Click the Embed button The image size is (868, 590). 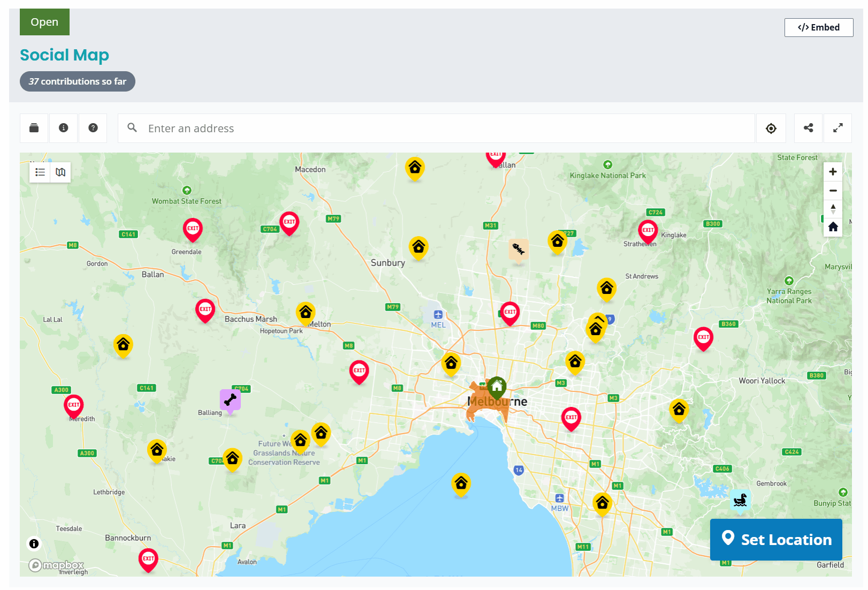818,28
